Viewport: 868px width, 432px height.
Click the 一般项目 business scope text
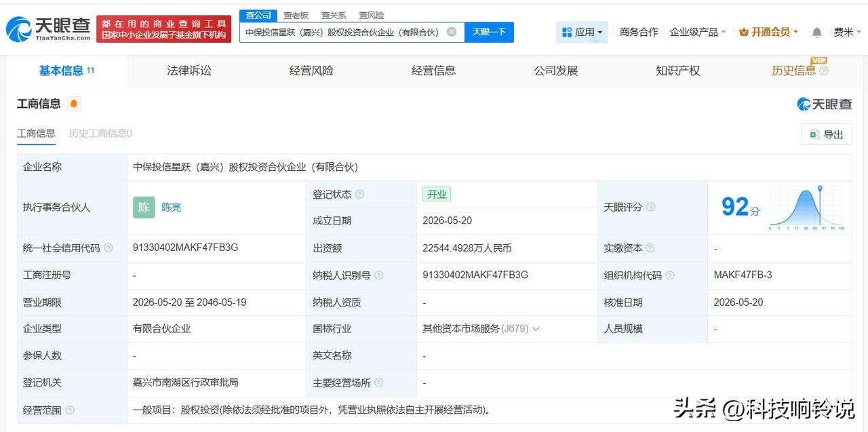coord(311,410)
